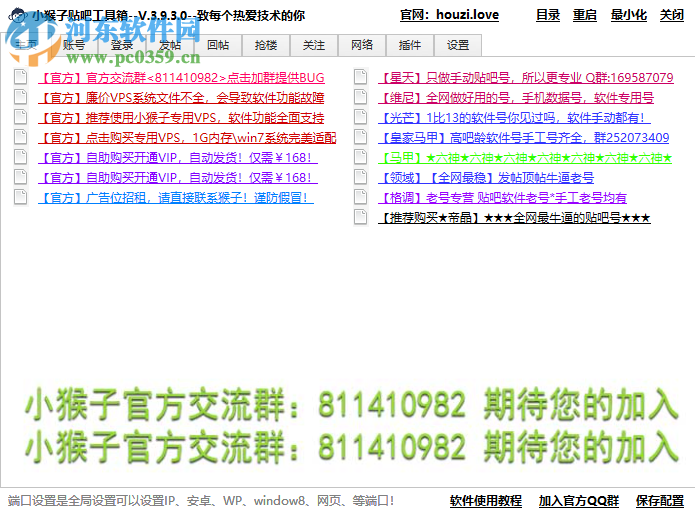The image size is (695, 514).
Task: Click page icon beside 【领域】 link
Action: coord(361,177)
